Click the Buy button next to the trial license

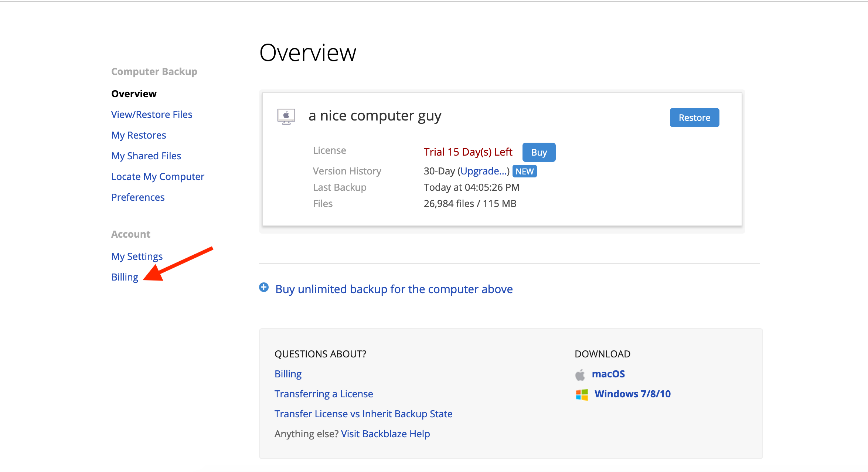539,152
